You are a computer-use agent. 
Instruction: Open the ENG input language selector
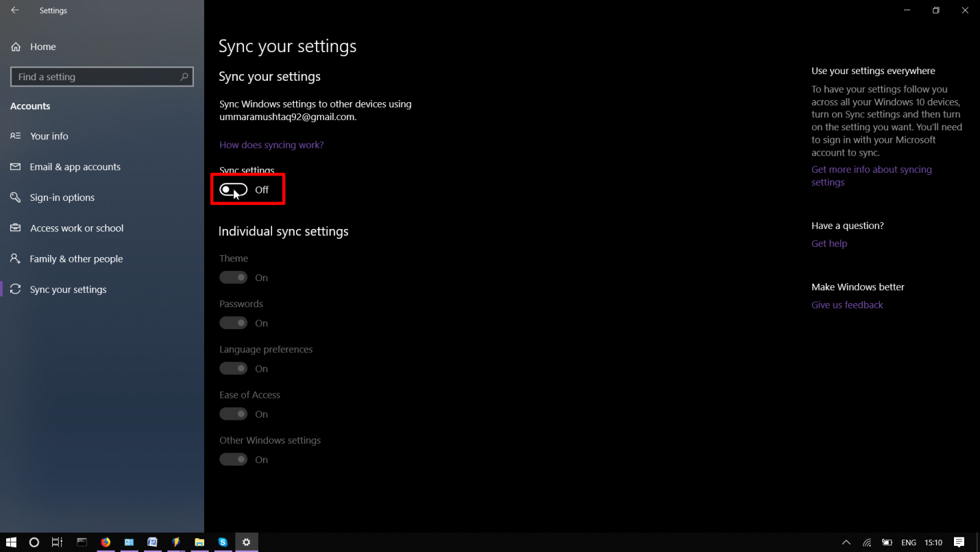point(908,542)
